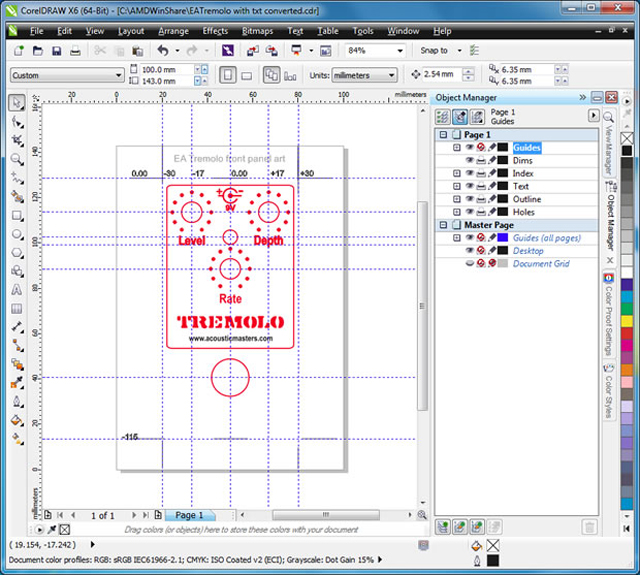Expand the Guides layer node
Viewport: 640px width, 575px height.
(457, 147)
